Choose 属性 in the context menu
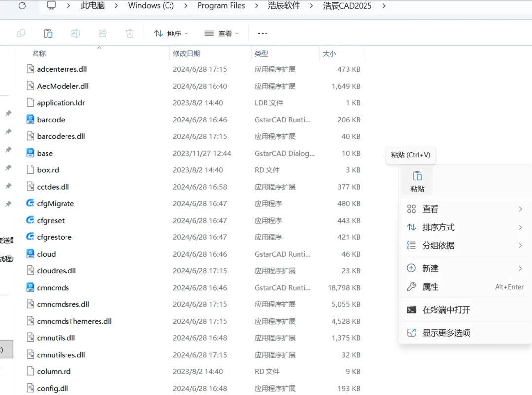This screenshot has height=395, width=532. pos(465,287)
